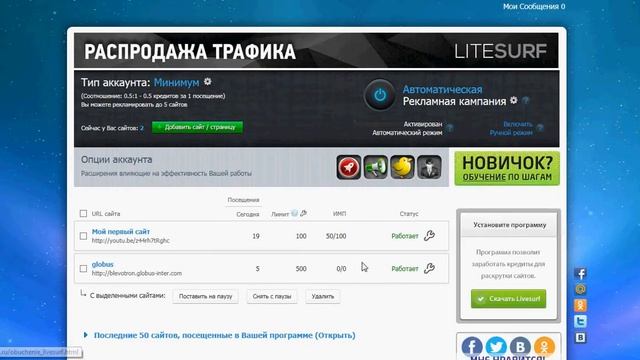Click Включить Ручной режим link
Viewport: 640px width, 360px height.
(511, 128)
